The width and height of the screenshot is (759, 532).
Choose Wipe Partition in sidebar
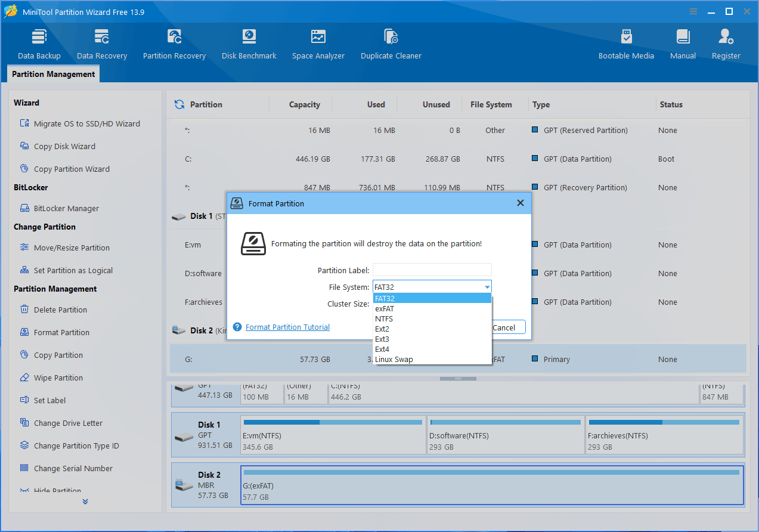pyautogui.click(x=51, y=378)
